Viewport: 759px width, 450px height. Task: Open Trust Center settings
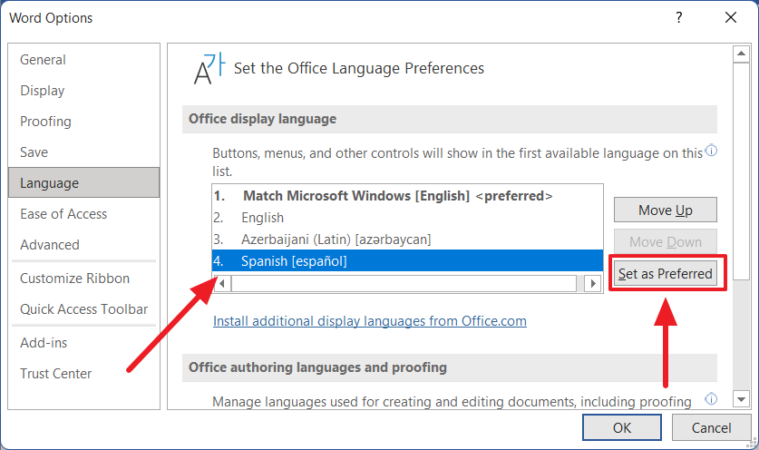tap(84, 374)
